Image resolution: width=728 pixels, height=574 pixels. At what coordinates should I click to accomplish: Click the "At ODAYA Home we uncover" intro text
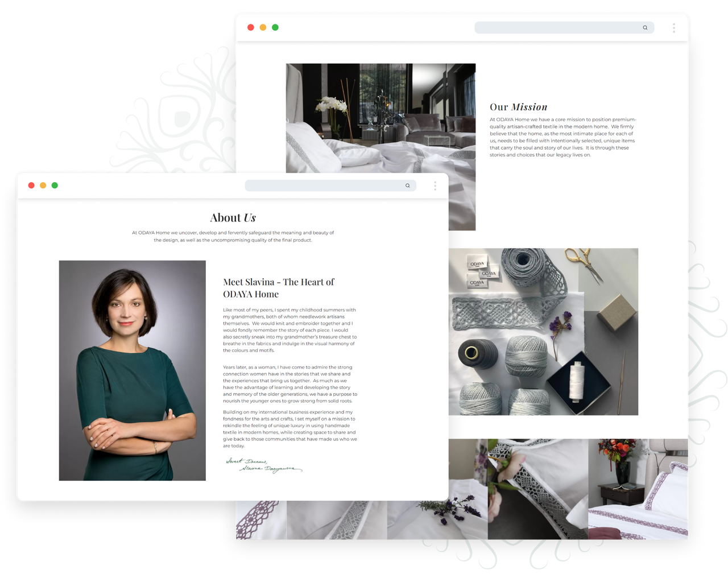click(x=233, y=236)
